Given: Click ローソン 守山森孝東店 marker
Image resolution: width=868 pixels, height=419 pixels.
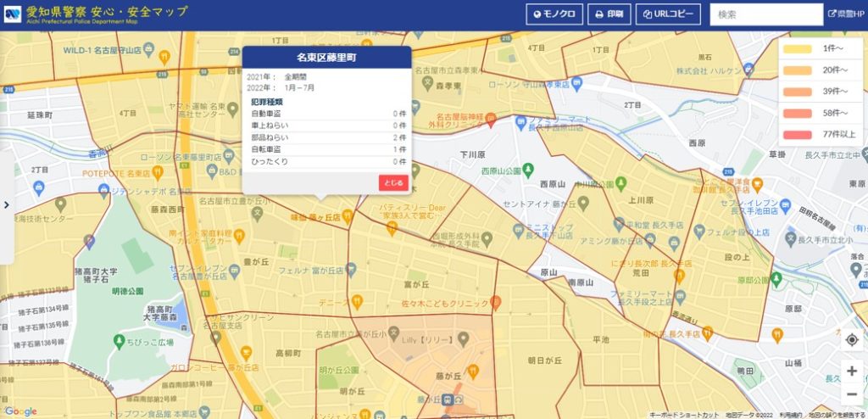Looking at the screenshot, I should 576,84.
